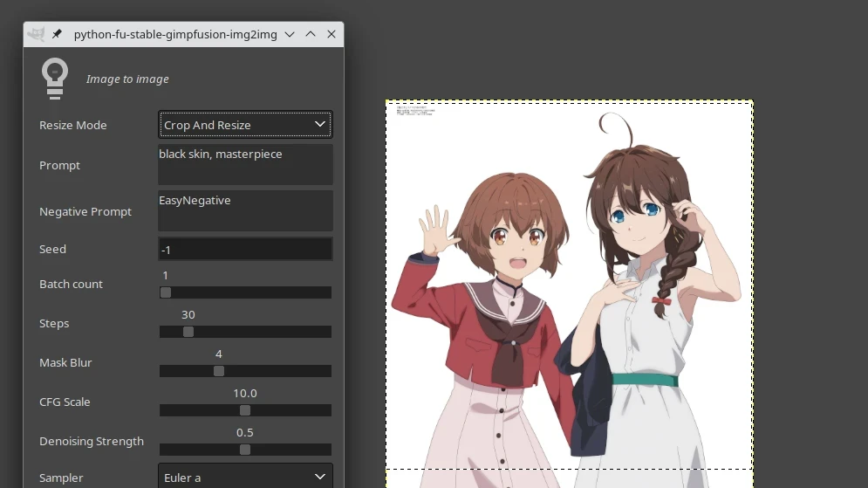
Task: Click the dialog title python-fu-stable-gimpfusion-img2img
Action: click(175, 34)
